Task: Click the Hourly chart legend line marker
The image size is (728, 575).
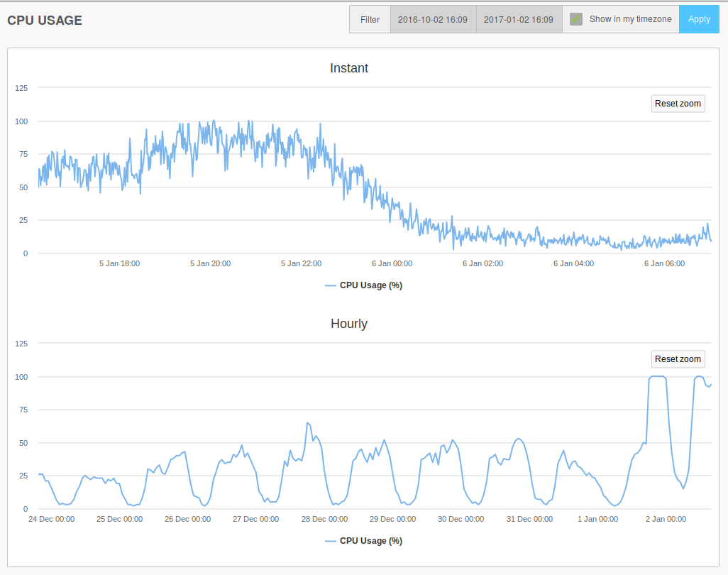Action: [331, 541]
